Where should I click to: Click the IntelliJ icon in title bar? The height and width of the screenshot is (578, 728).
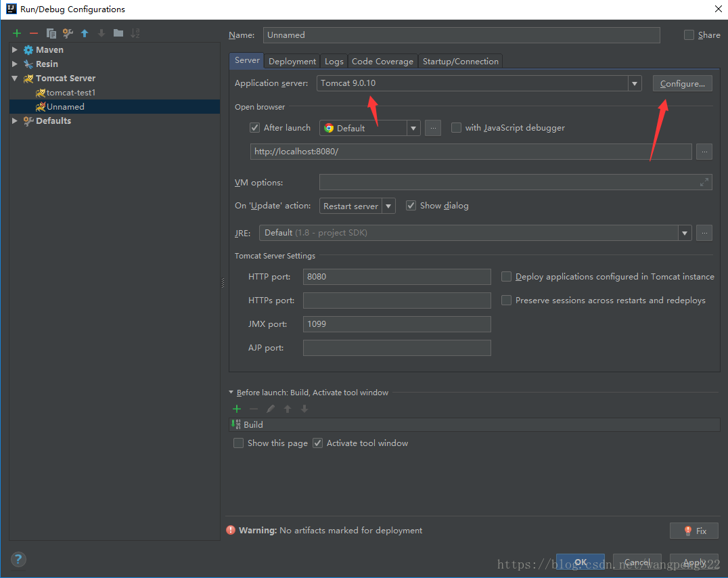(x=12, y=9)
